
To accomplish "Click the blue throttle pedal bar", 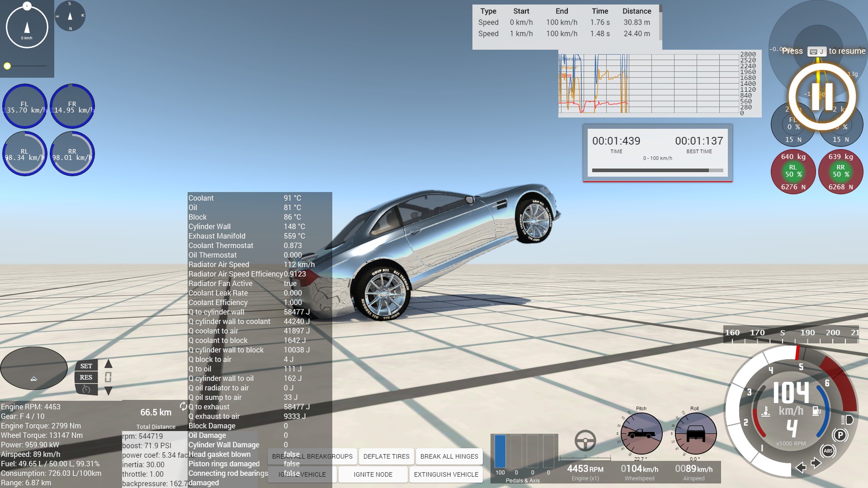I will pos(500,451).
